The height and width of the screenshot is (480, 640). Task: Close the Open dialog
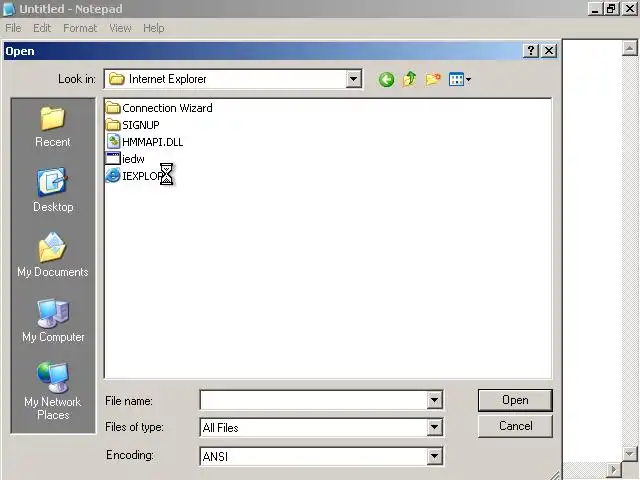pyautogui.click(x=549, y=51)
